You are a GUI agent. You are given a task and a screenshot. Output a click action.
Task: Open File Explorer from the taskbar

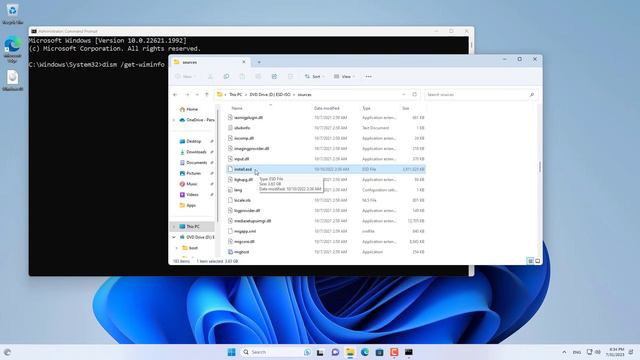pyautogui.click(x=350, y=352)
